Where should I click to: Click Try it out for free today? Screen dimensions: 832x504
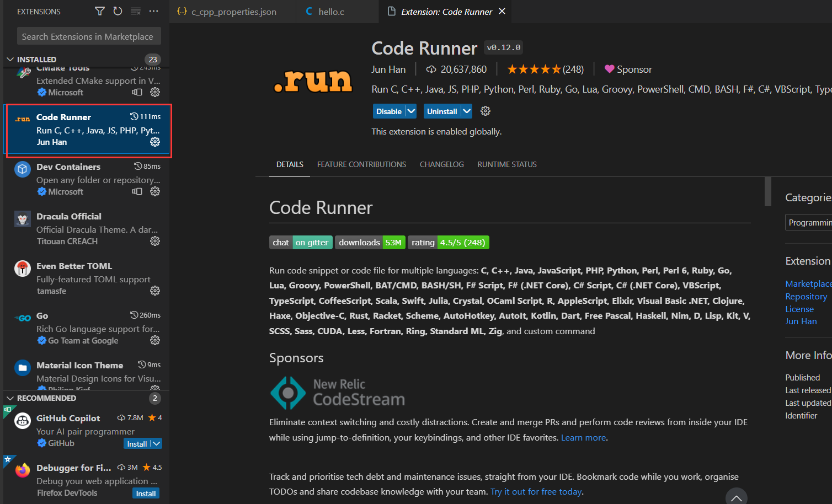(536, 492)
